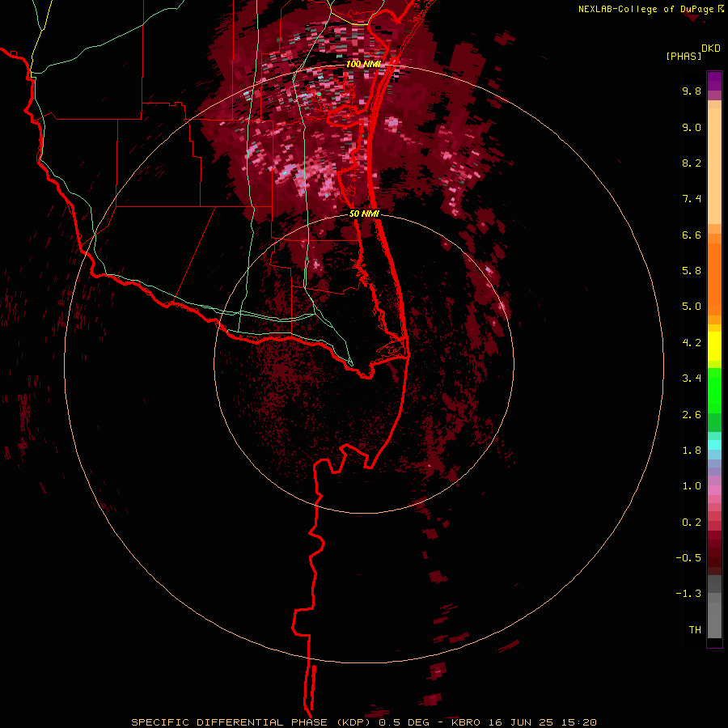Click the 5.8 value on the color scale
This screenshot has width=728, height=728.
click(692, 271)
